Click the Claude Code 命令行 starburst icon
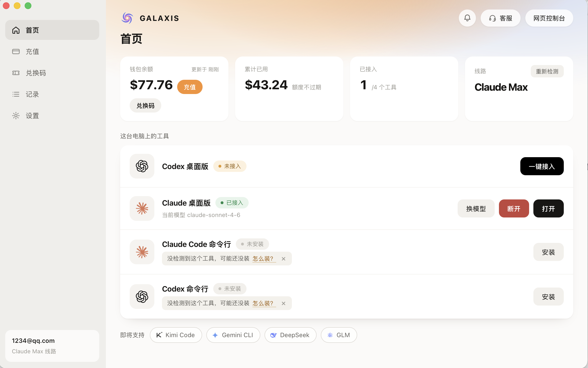 click(142, 252)
